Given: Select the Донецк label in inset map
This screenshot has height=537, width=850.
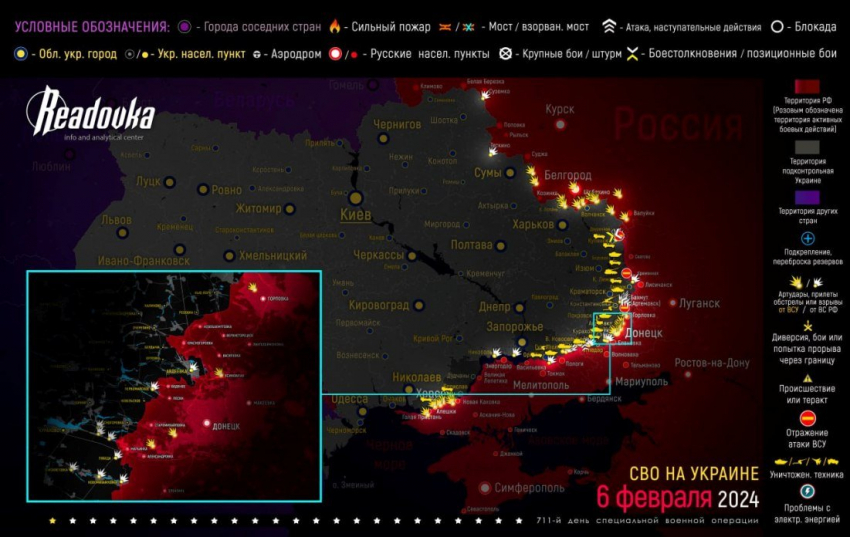Looking at the screenshot, I should pos(226,426).
